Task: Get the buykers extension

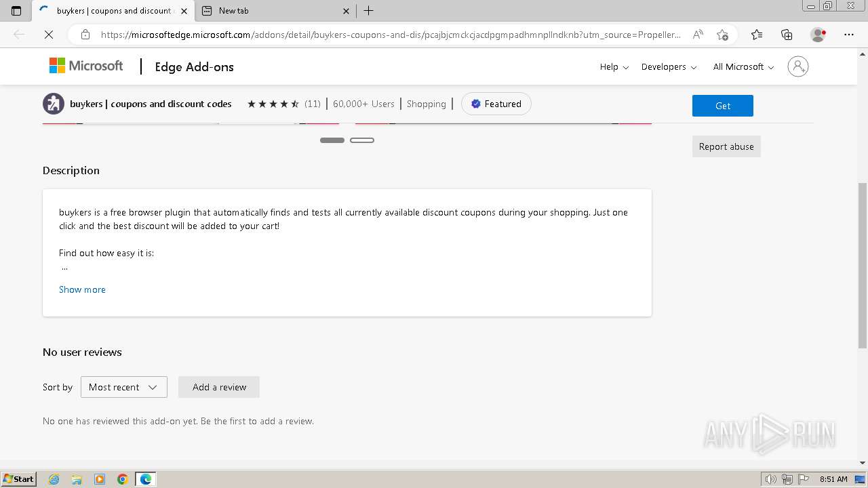Action: pyautogui.click(x=723, y=106)
